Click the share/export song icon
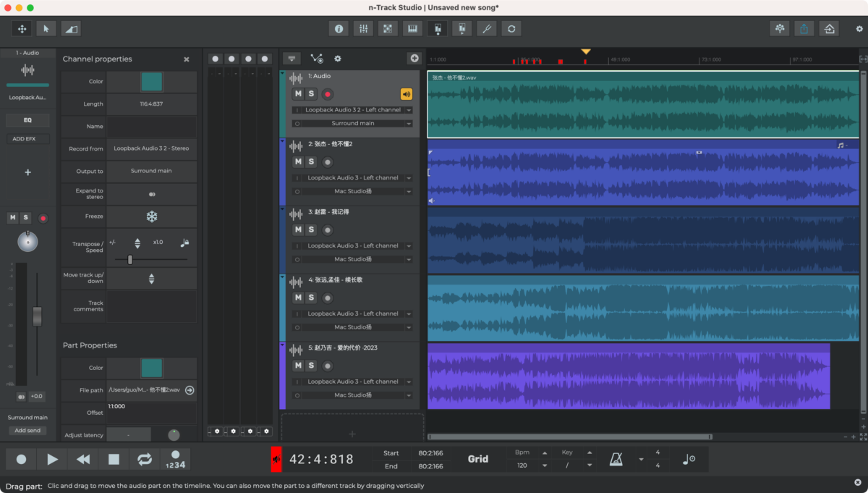Screen dimensions: 868x493 coord(804,28)
